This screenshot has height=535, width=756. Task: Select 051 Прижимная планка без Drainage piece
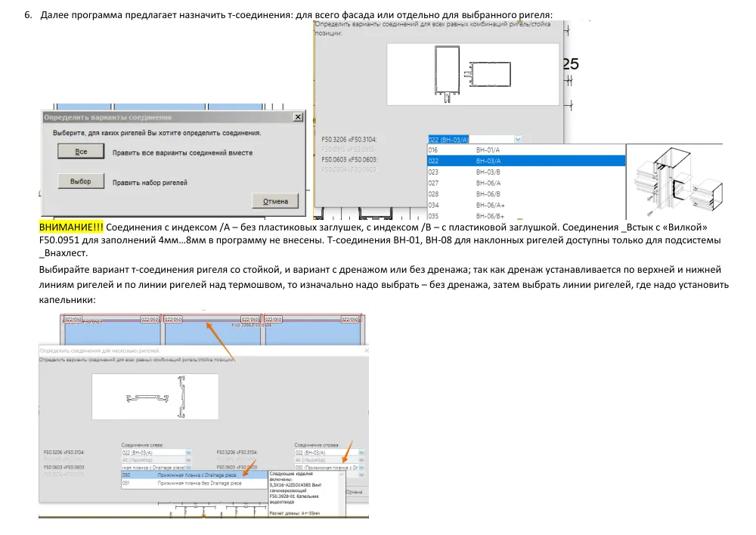tap(194, 483)
